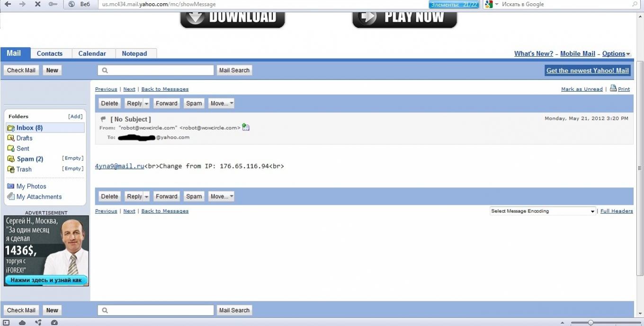Click the browser stop loading X icon
644x326 pixels.
(37, 4)
